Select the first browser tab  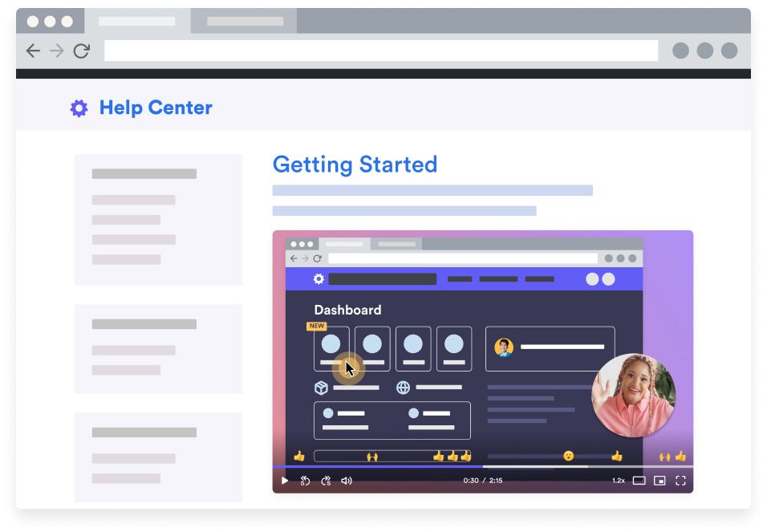[x=137, y=21]
